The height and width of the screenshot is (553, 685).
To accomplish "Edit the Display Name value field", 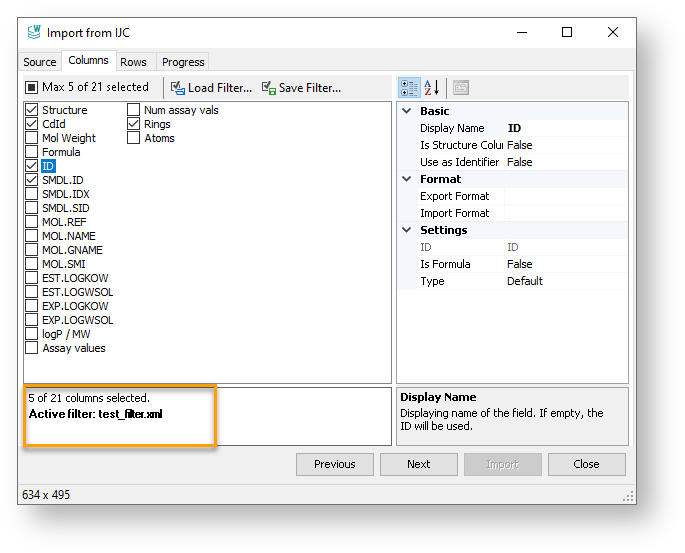I will coord(565,128).
